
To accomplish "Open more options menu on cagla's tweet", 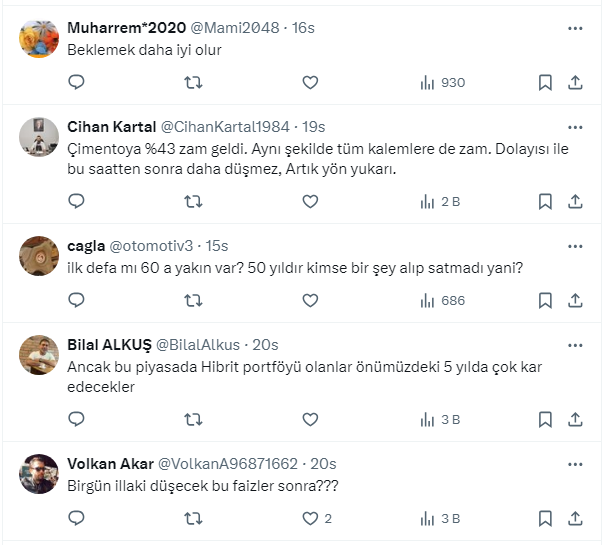I will [x=575, y=246].
